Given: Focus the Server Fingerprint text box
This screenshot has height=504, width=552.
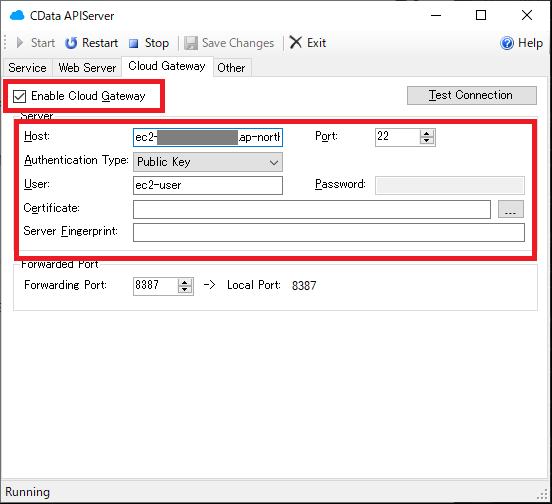Looking at the screenshot, I should (x=329, y=232).
